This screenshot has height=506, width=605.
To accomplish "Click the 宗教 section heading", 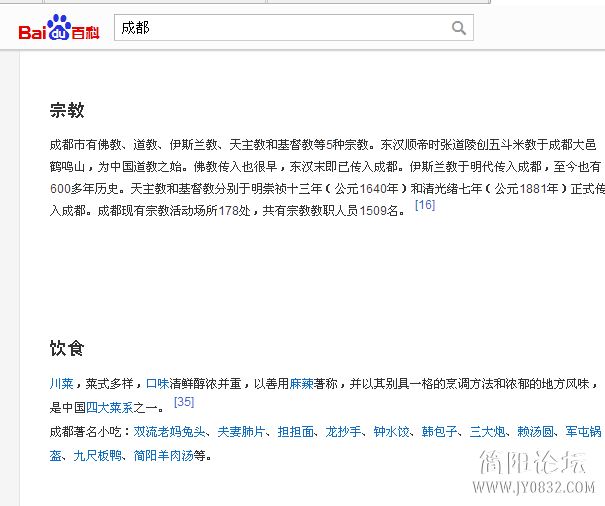I will (x=67, y=110).
